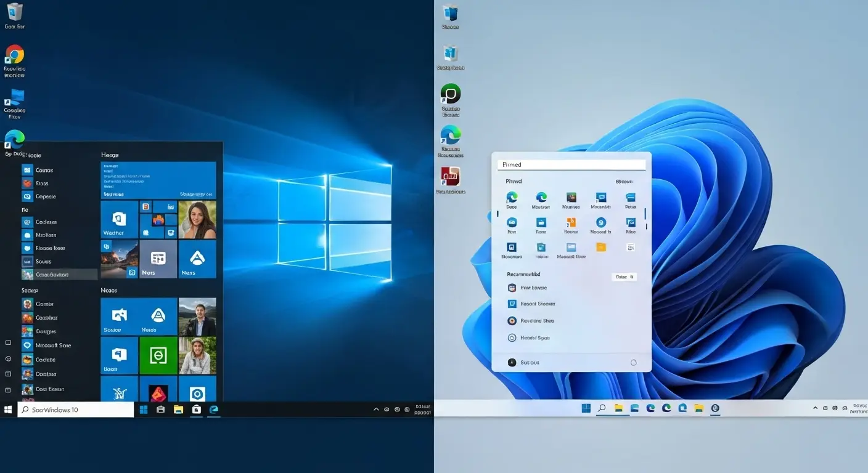The height and width of the screenshot is (473, 868).
Task: Open the blue "Nexs" tile with A logo
Action: pyautogui.click(x=197, y=259)
